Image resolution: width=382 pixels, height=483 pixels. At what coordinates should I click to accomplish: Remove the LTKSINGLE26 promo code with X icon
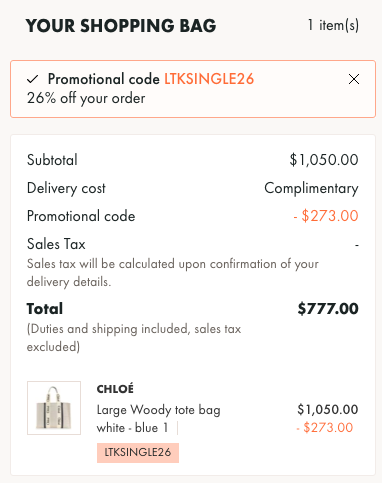(354, 79)
